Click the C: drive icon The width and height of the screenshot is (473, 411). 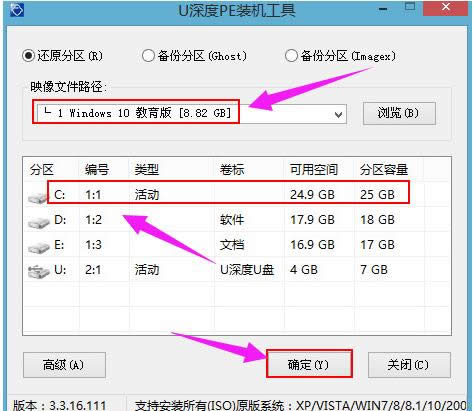tap(38, 197)
